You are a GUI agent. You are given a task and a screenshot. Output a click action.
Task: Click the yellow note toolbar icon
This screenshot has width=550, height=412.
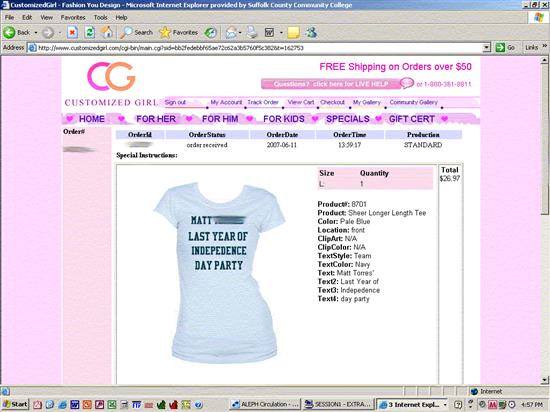point(294,33)
